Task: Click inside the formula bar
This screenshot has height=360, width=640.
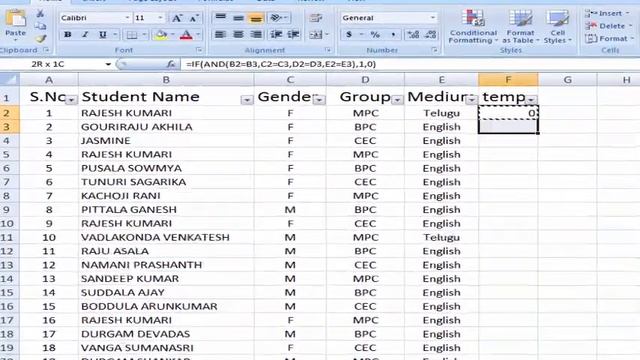Action: [410, 64]
